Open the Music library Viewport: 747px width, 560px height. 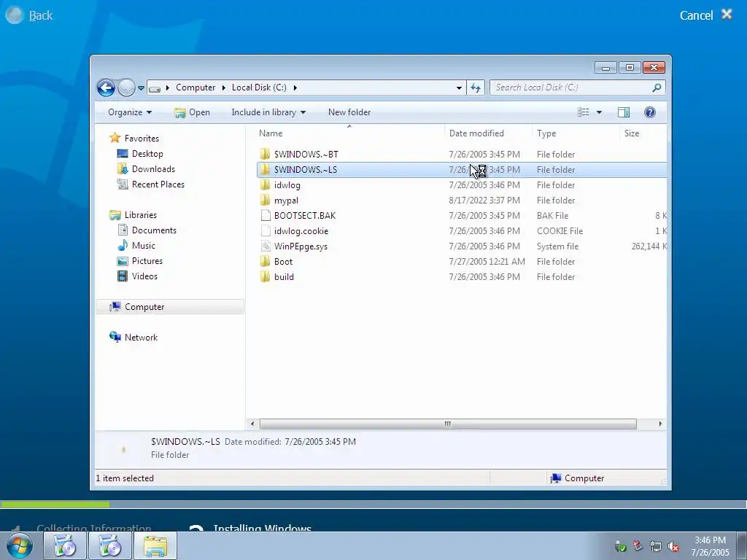point(144,246)
